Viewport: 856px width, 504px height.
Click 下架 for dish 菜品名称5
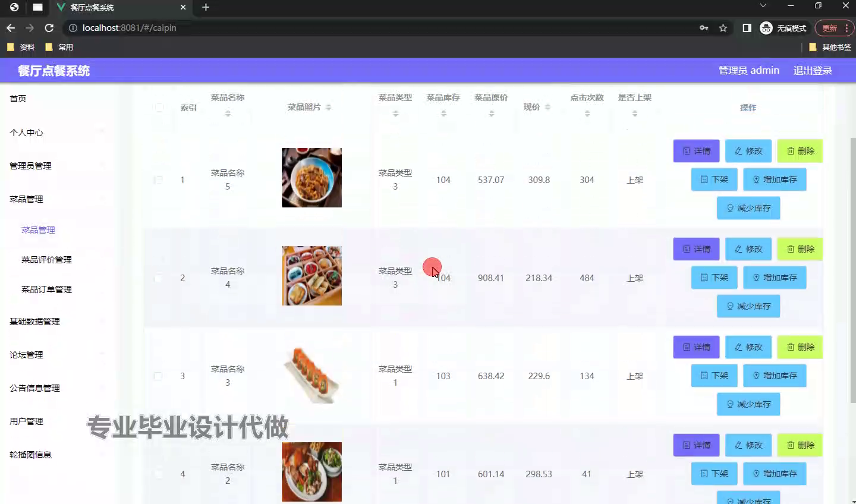click(x=714, y=179)
